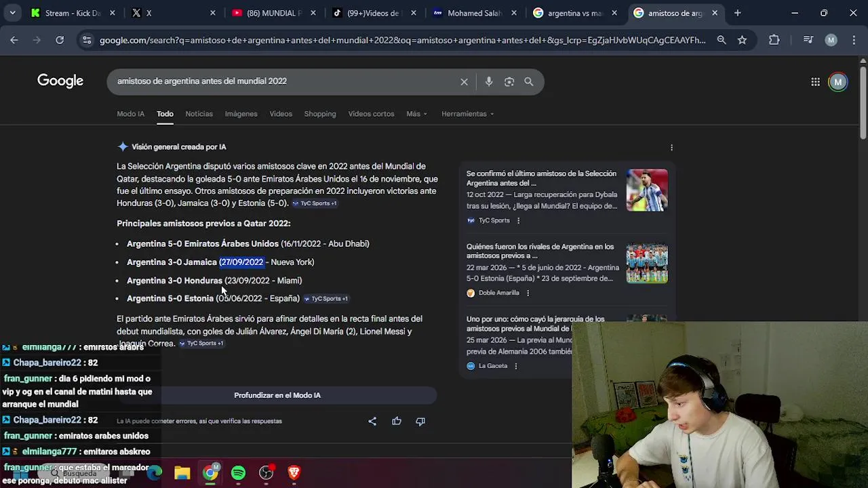Open Messi thumbnail of TyC Sports article
Image resolution: width=868 pixels, height=488 pixels.
tap(647, 190)
